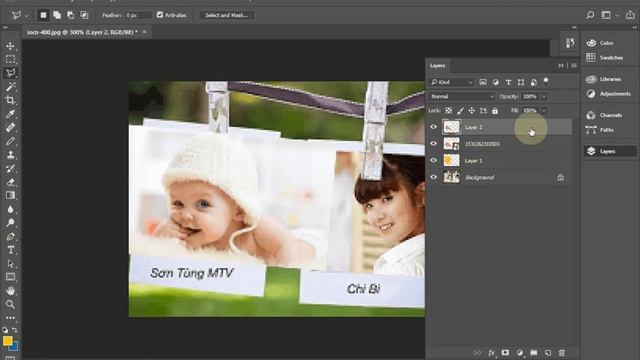Toggle lock image pixels brush icon

pos(460,111)
